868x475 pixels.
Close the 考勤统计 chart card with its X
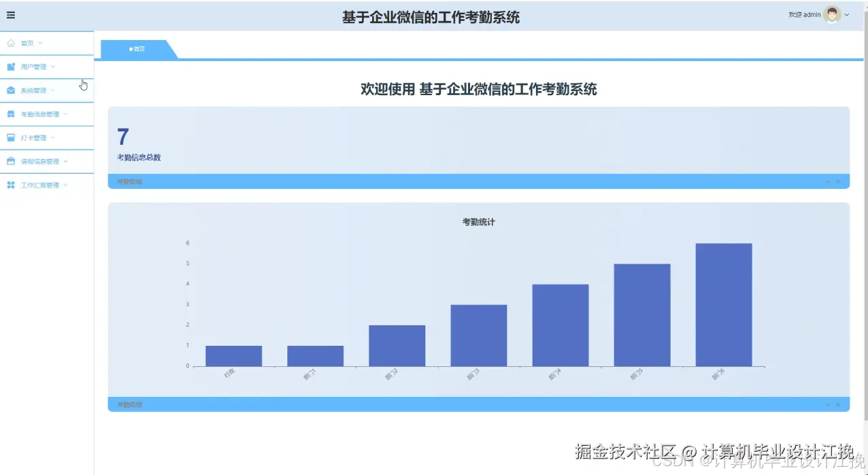click(x=838, y=404)
